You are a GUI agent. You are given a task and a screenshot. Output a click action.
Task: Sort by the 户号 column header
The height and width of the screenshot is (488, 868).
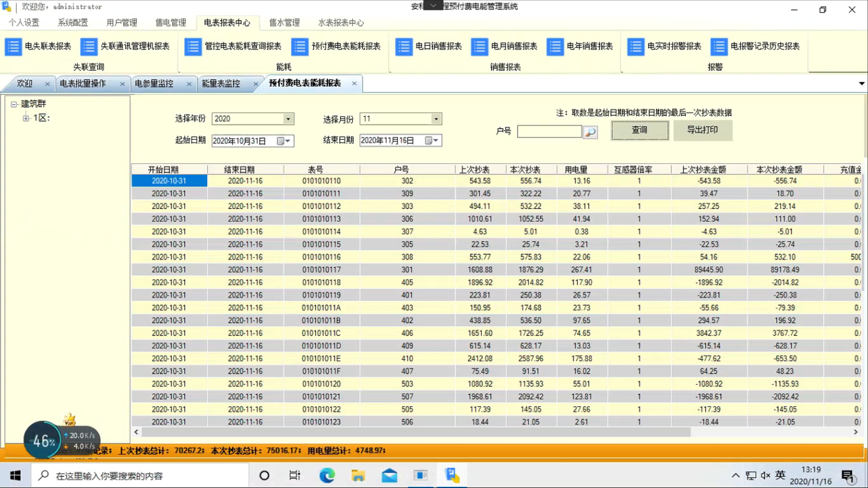click(x=407, y=170)
